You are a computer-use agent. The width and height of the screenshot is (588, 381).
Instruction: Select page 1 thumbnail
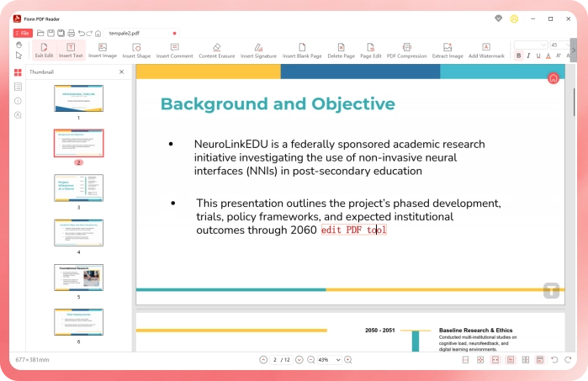pos(78,98)
